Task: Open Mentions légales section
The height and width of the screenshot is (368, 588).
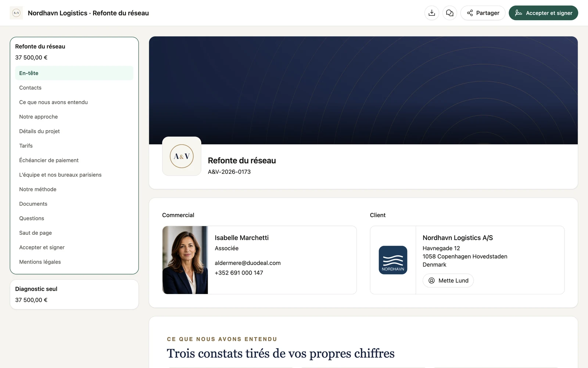Action: click(74, 262)
